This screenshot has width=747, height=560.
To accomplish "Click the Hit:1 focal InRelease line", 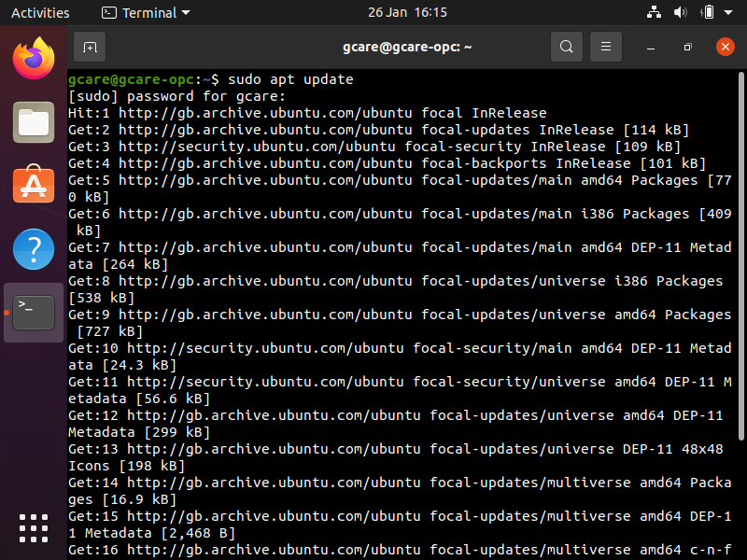I will 307,113.
